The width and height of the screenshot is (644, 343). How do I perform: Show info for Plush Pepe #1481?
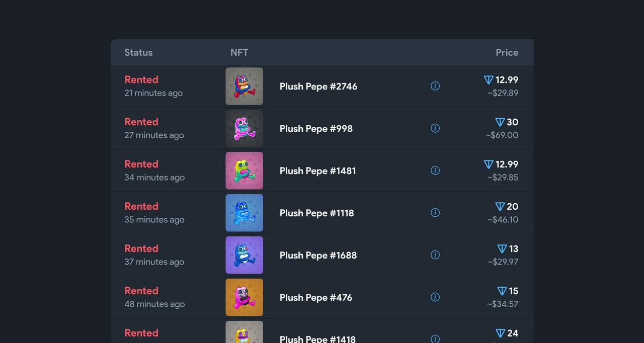click(435, 170)
